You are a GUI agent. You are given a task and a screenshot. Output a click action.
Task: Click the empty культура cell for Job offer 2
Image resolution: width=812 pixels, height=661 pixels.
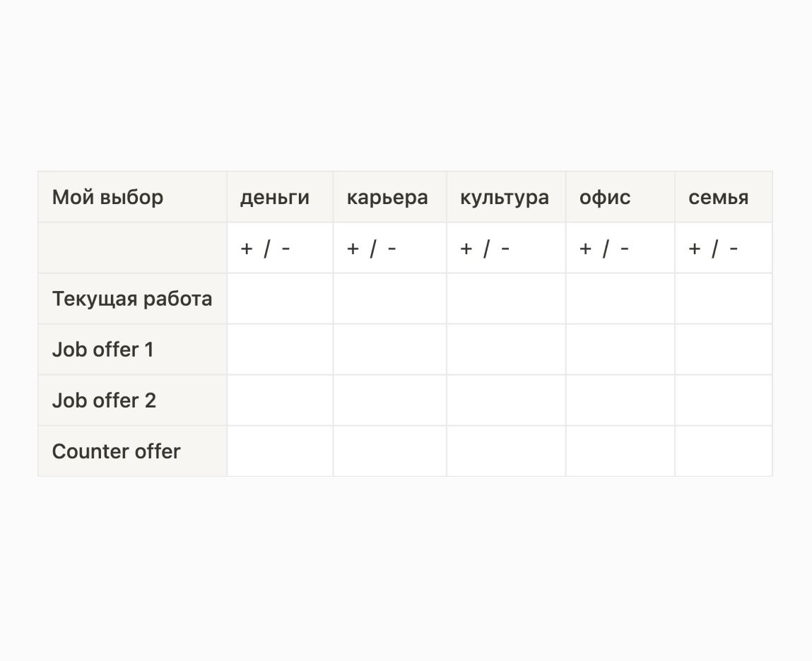click(x=506, y=400)
